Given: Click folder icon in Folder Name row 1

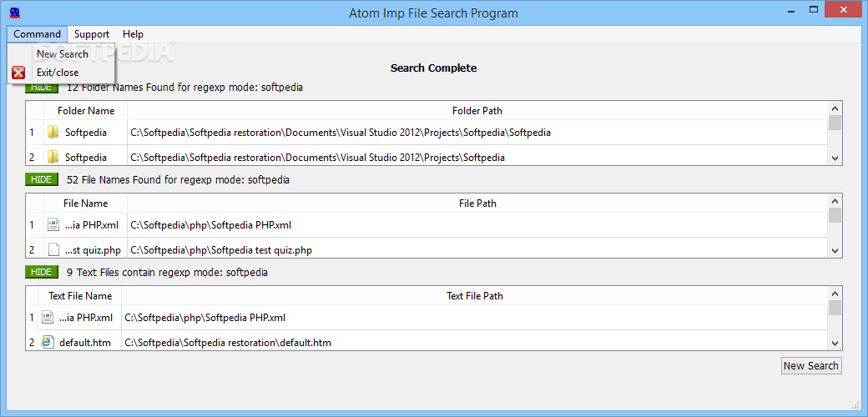Looking at the screenshot, I should coord(53,132).
